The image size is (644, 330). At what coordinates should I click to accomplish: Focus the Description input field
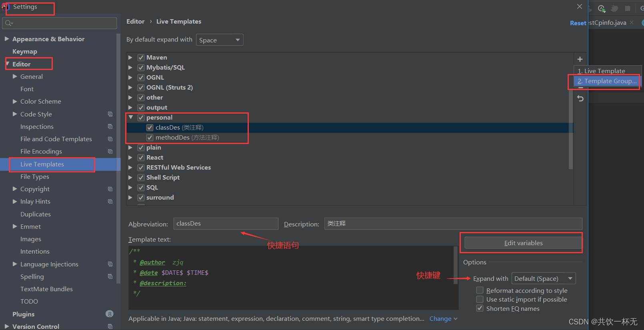coord(453,224)
